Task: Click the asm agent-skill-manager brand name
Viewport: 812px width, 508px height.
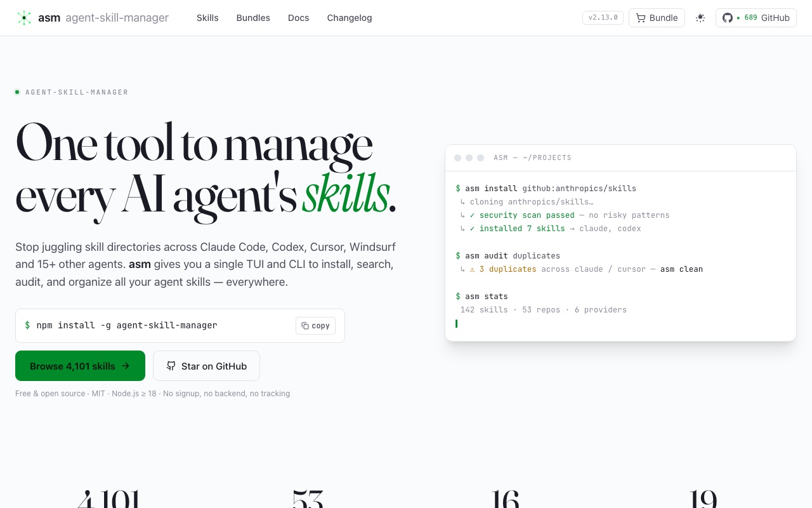Action: pos(103,18)
